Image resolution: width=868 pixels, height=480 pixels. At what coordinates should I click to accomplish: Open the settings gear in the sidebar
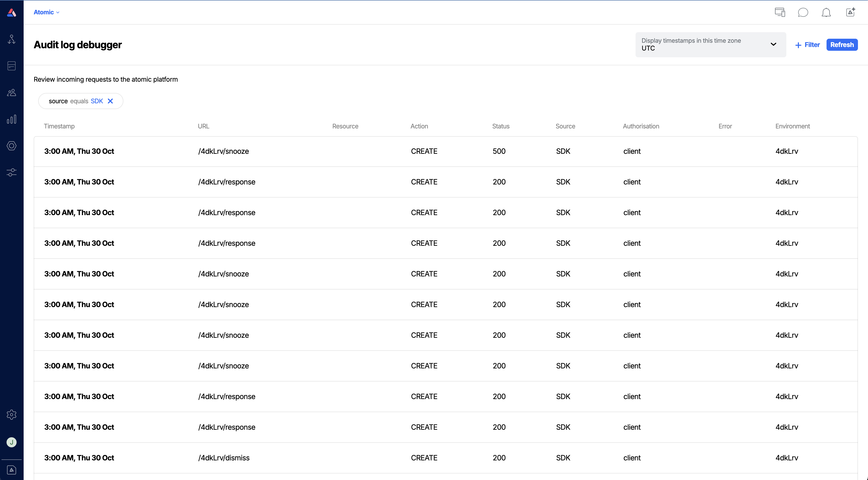tap(12, 415)
